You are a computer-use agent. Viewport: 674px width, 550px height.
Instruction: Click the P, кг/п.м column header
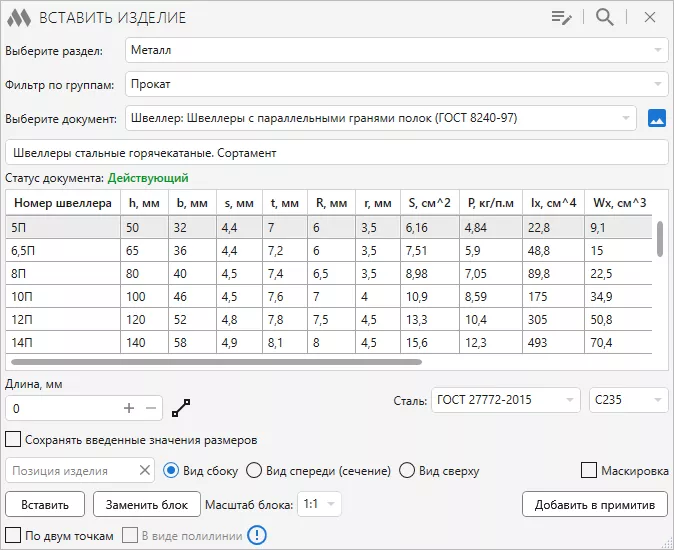(x=491, y=203)
